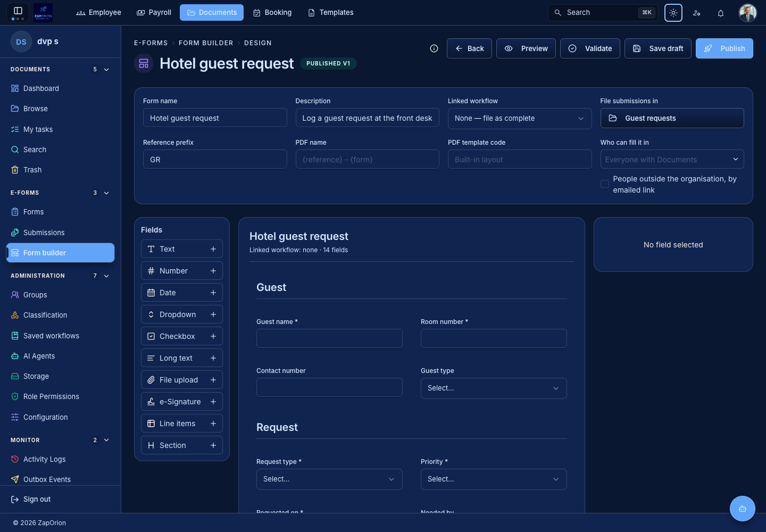Image resolution: width=766 pixels, height=532 pixels.
Task: Add a Number field with plus
Action: (213, 271)
